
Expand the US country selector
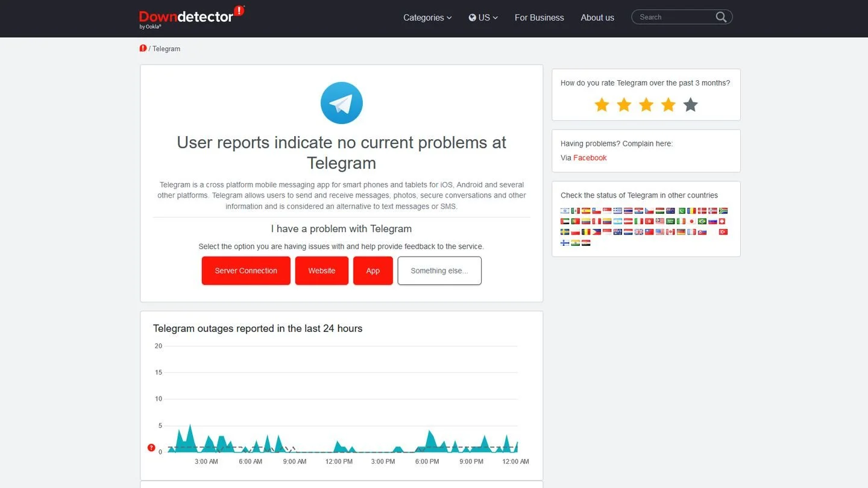(x=483, y=17)
